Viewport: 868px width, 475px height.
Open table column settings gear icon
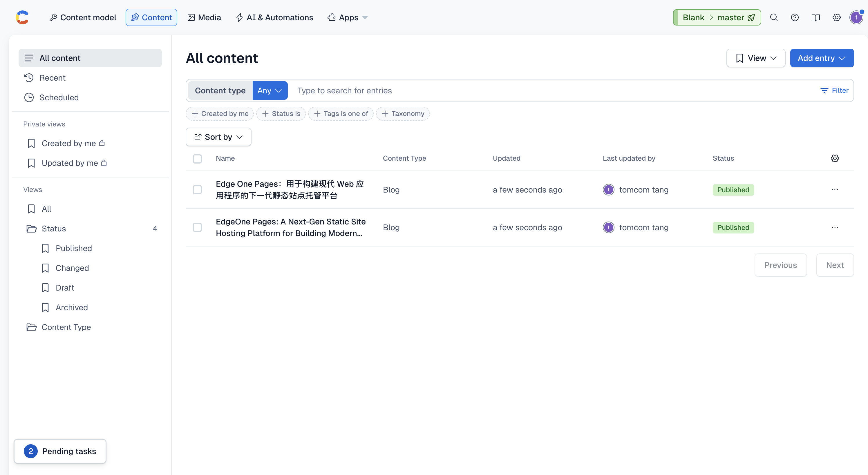(x=835, y=158)
